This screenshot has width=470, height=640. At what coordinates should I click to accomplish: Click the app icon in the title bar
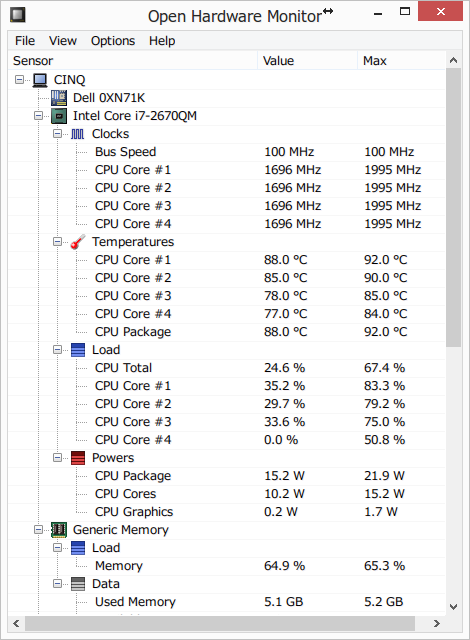click(x=18, y=15)
